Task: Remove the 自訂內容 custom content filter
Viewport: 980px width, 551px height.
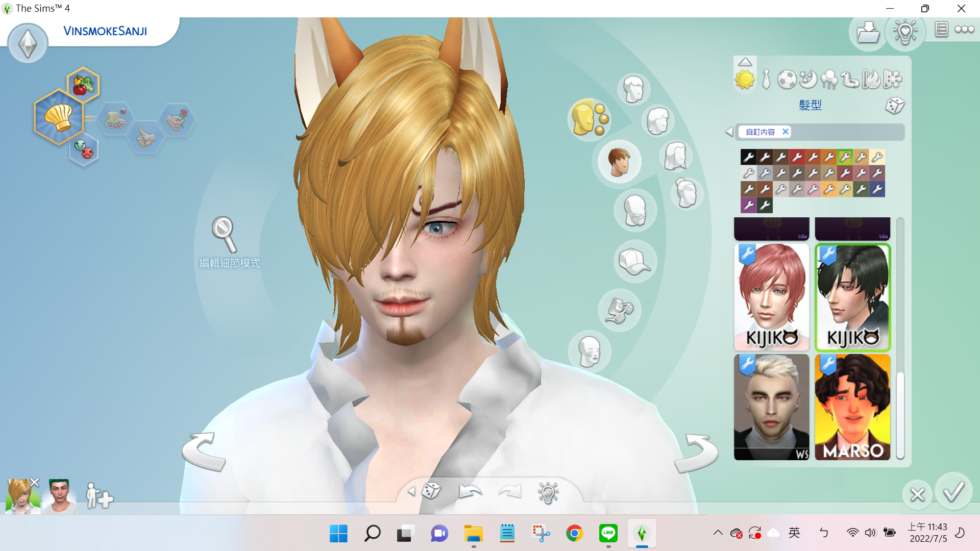Action: click(x=786, y=132)
